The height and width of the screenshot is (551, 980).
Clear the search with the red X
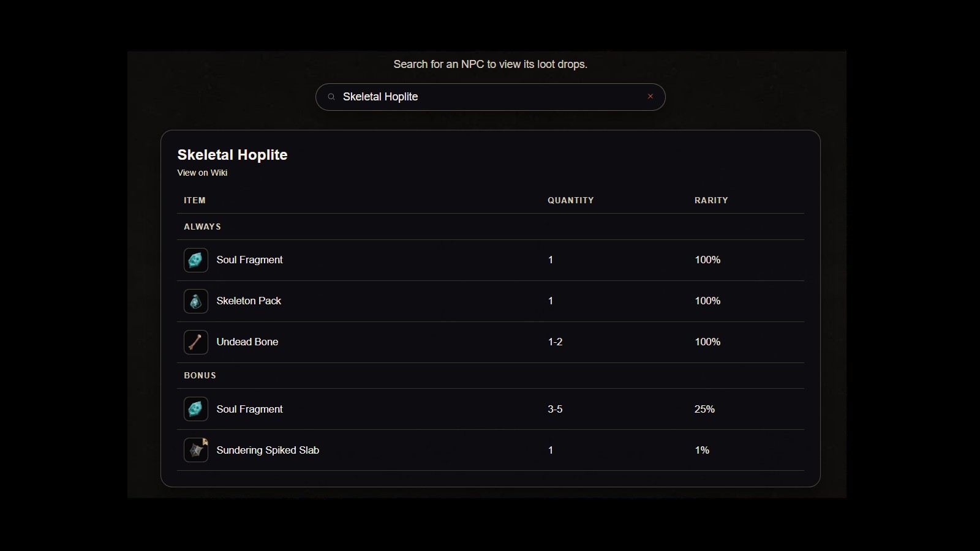pos(650,97)
